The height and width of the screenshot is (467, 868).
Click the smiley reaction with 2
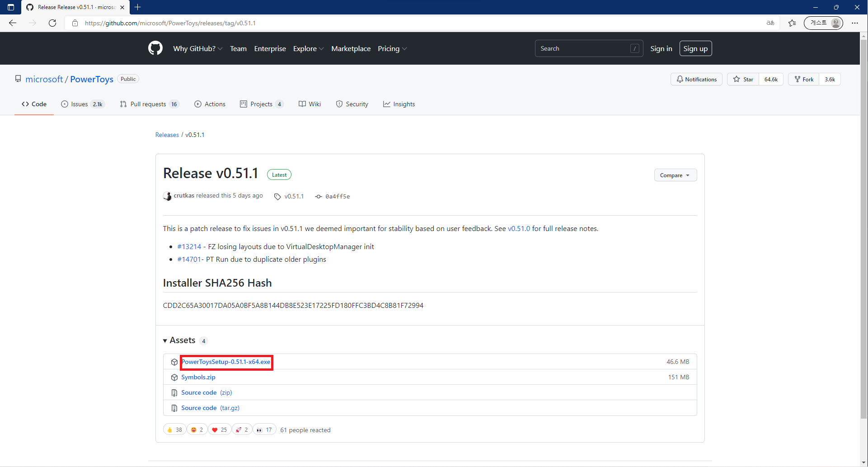(x=197, y=429)
